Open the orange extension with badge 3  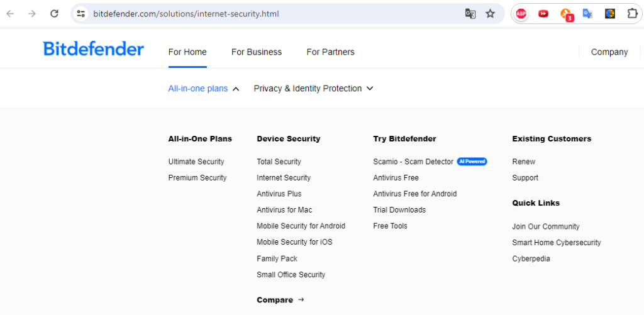point(567,14)
